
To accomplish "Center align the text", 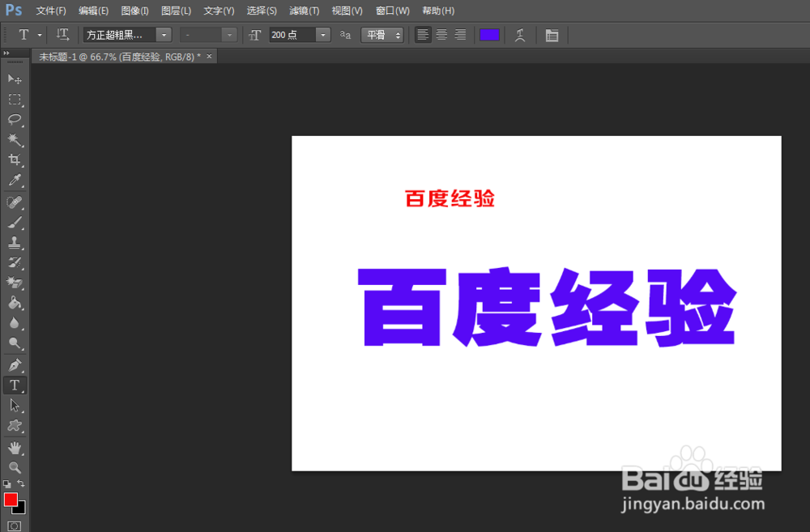I will pos(441,35).
